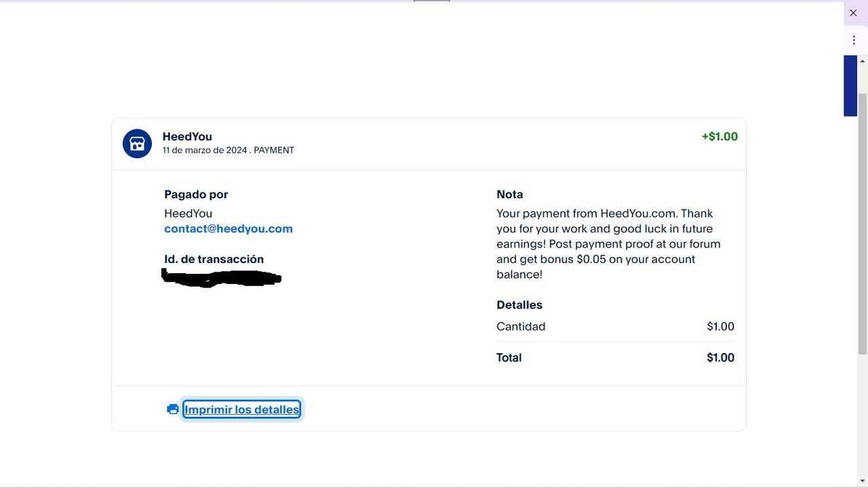Click the Nota heading
Screen dimensions: 868x488
pos(510,195)
